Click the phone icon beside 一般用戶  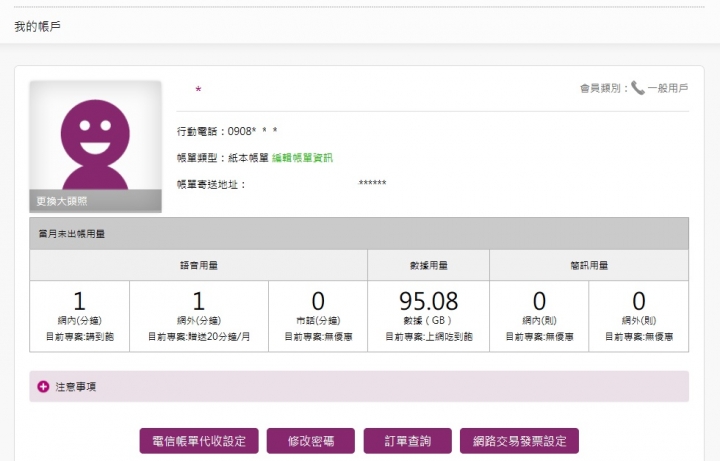(637, 88)
